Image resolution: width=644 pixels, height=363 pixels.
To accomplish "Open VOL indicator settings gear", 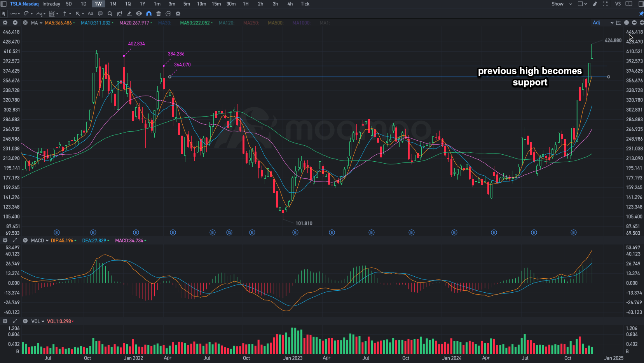I will tap(5, 321).
